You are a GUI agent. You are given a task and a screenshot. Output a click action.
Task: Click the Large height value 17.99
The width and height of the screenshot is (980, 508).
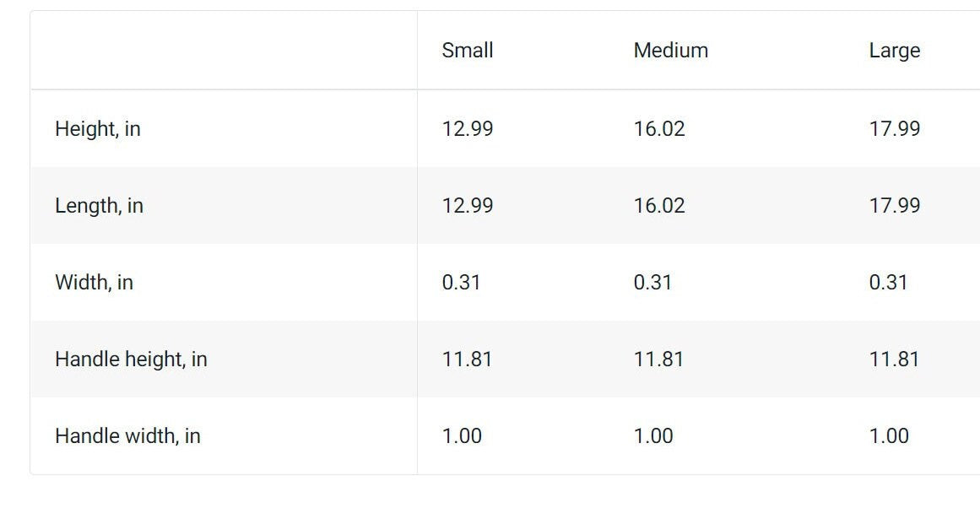click(x=895, y=129)
